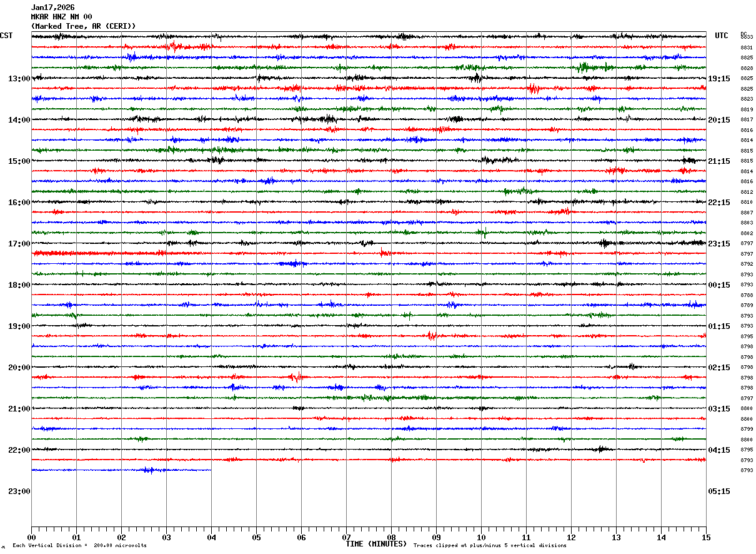756x554 pixels.
Task: Select the CST time label '18:00'
Action: coord(19,285)
